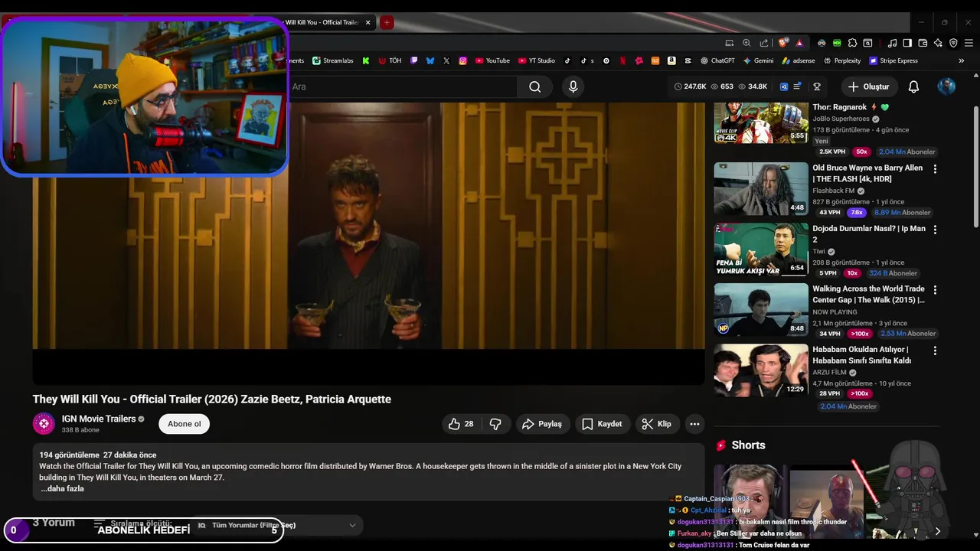
Task: Focus the Ara search field
Action: 402,86
